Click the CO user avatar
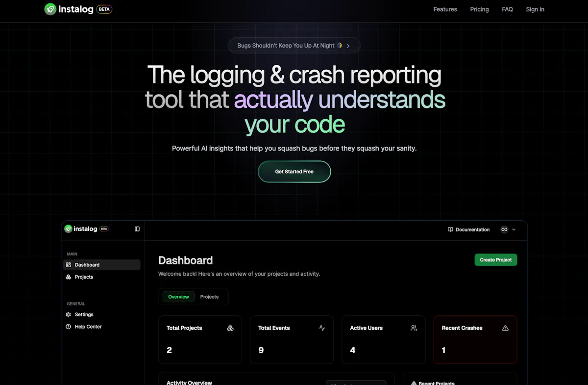 click(x=504, y=230)
